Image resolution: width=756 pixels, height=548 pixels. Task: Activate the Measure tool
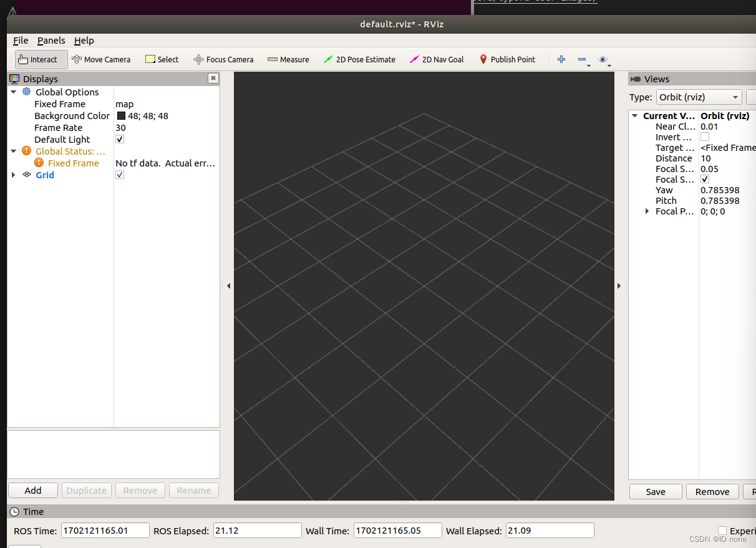click(288, 59)
